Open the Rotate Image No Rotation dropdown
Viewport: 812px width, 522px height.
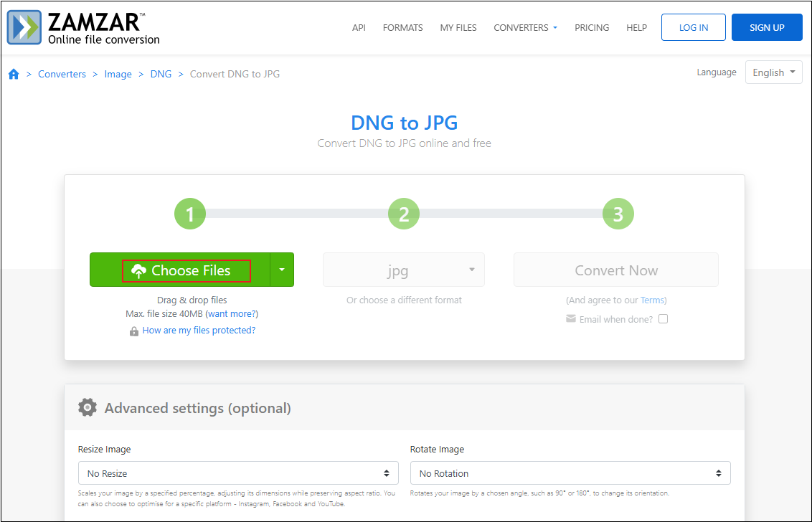[x=570, y=473]
